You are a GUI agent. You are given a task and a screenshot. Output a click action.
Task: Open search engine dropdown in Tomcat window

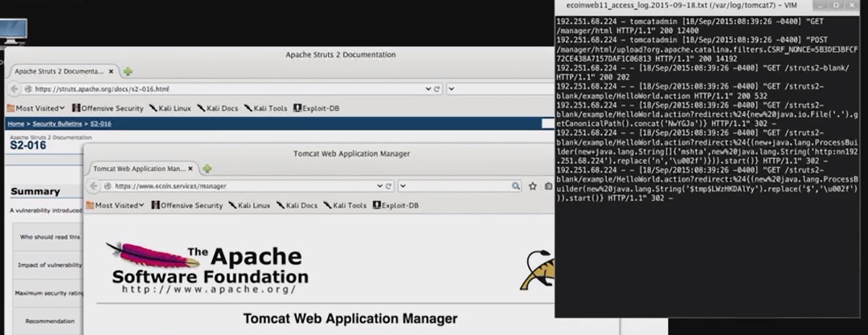(403, 186)
